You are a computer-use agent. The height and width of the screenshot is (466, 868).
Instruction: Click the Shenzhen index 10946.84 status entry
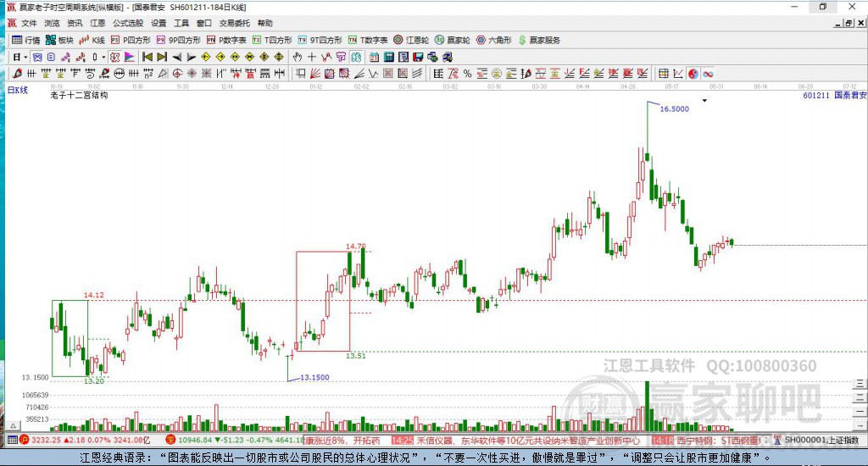pyautogui.click(x=236, y=441)
